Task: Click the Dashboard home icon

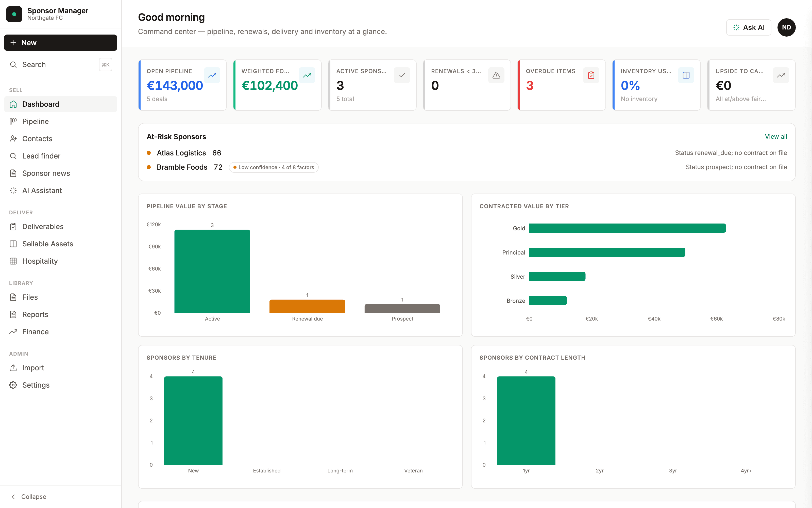Action: [x=13, y=104]
